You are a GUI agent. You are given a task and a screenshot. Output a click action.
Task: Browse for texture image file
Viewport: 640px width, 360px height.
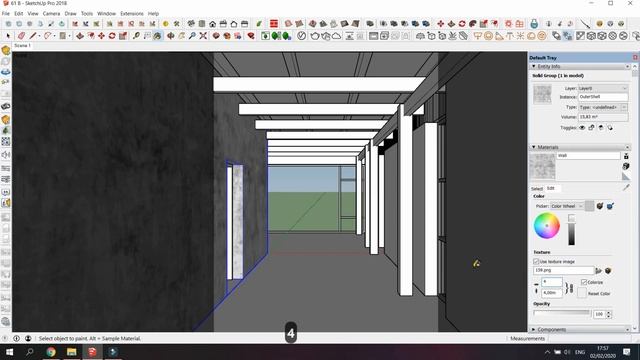tap(599, 271)
